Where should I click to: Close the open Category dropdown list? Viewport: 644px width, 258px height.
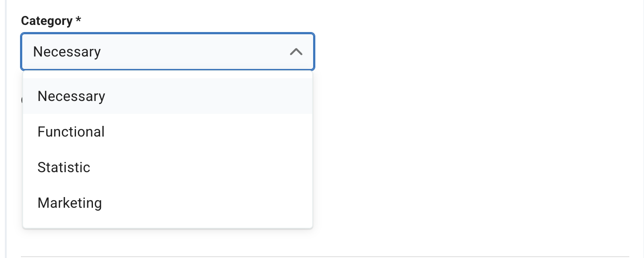(x=296, y=52)
